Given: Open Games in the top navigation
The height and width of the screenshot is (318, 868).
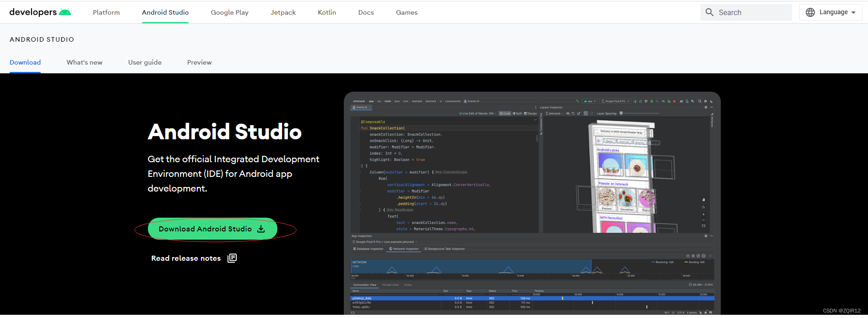Looking at the screenshot, I should pyautogui.click(x=407, y=12).
